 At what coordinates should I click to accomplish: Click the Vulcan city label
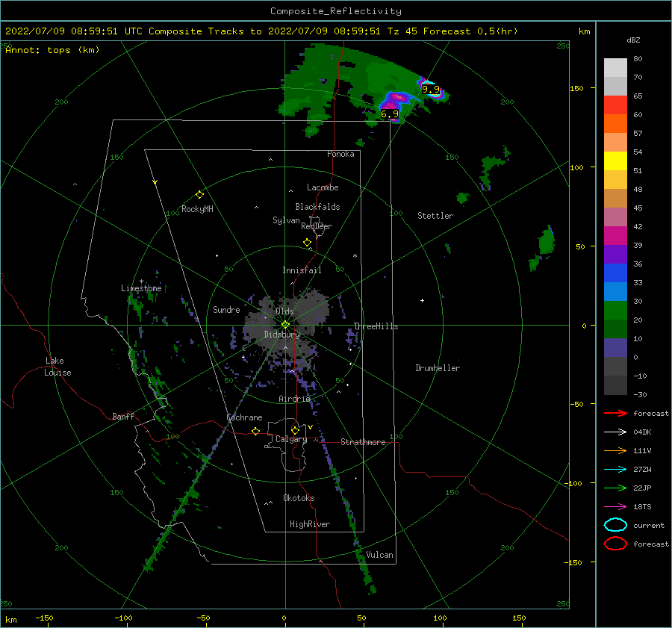point(379,555)
